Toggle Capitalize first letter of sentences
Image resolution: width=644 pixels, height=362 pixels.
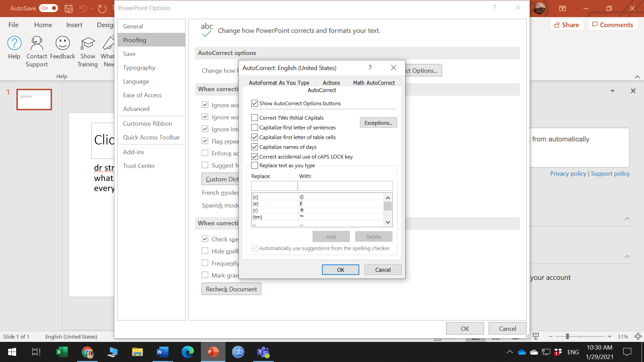tap(255, 127)
